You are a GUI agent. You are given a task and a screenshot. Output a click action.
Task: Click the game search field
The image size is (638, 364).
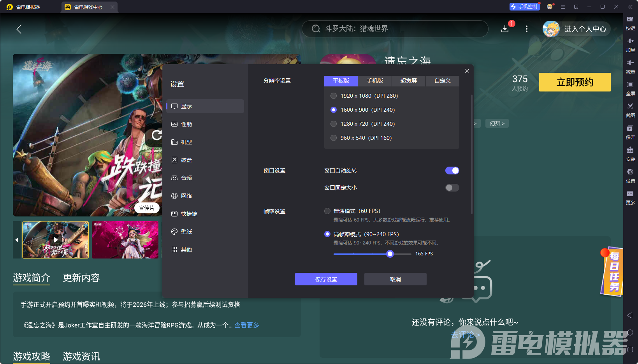point(395,29)
